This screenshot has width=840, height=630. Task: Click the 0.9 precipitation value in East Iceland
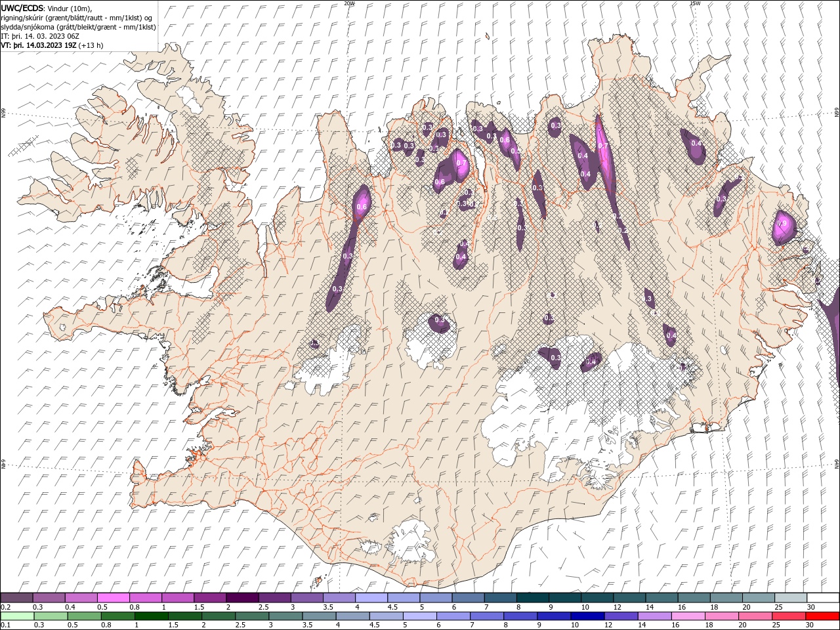point(782,224)
